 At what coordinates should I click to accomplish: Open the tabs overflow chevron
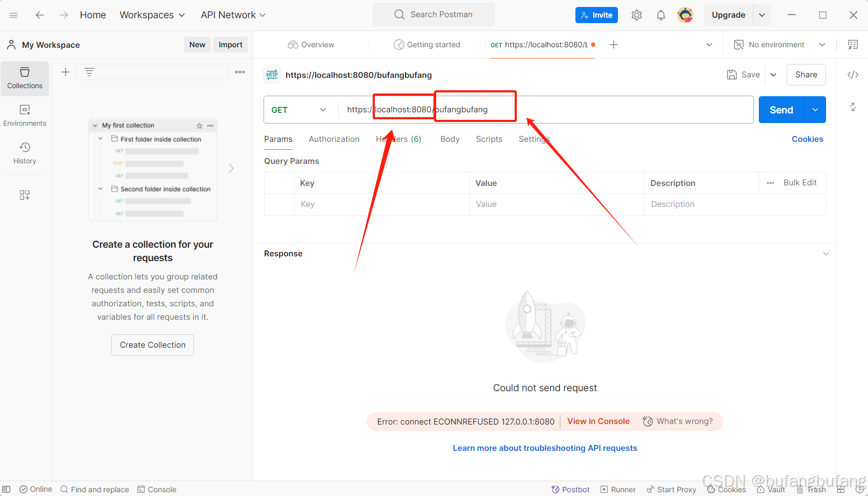point(709,45)
